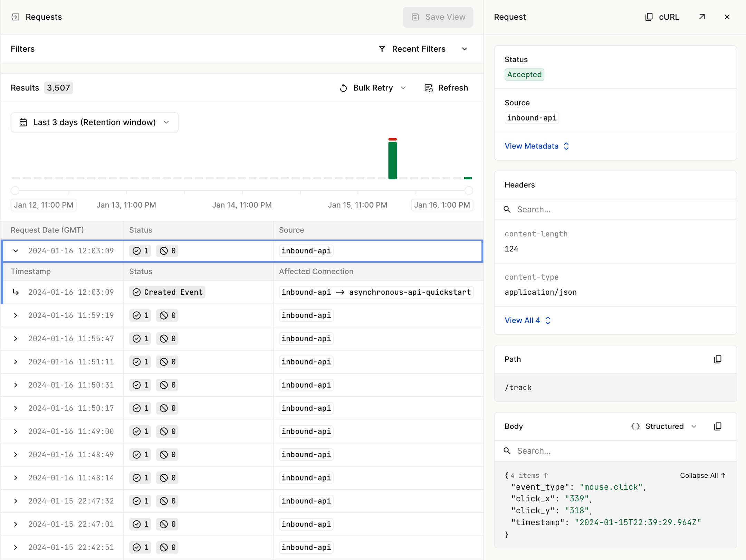Screen dimensions: 746x560
Task: Copy the request body contents
Action: (x=717, y=426)
